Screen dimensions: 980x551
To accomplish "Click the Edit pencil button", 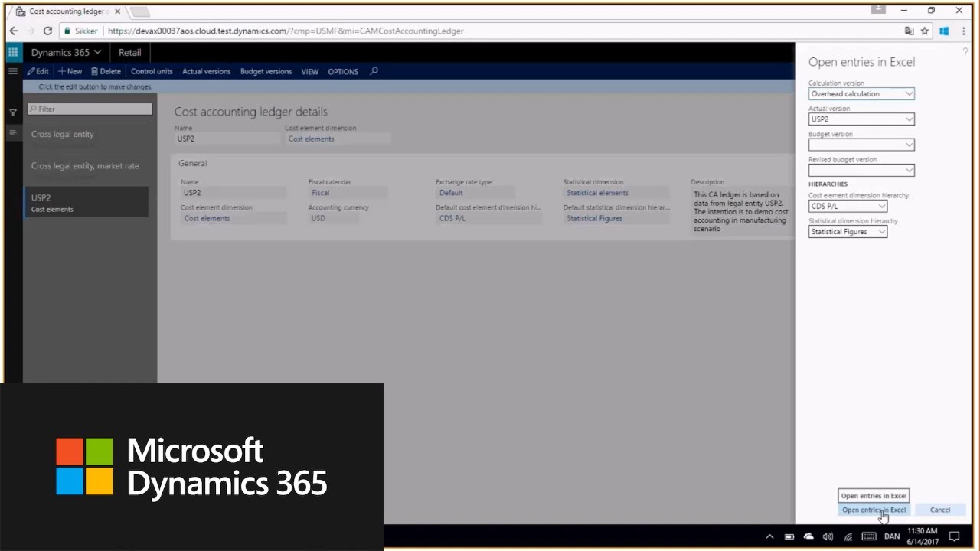I will click(38, 71).
